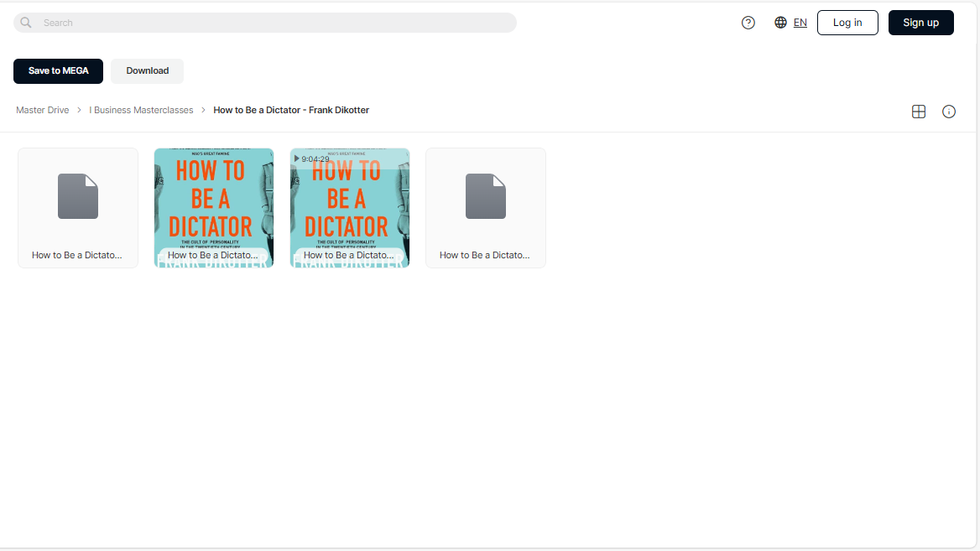
Task: Show folder info with the info icon
Action: coord(949,112)
